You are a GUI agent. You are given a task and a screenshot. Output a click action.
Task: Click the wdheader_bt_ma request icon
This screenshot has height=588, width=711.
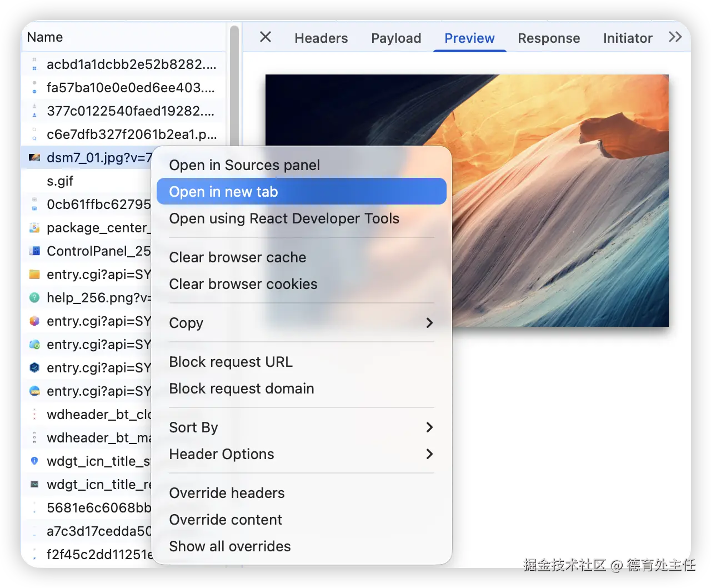coord(34,438)
